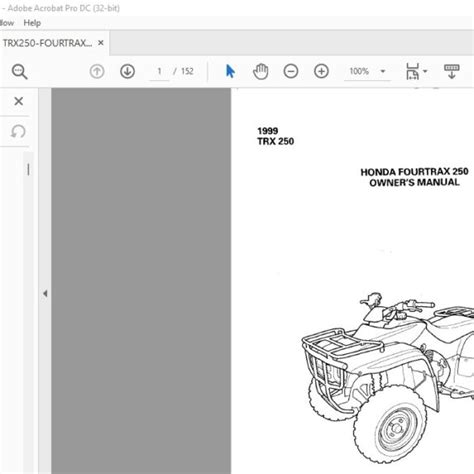The height and width of the screenshot is (474, 474).
Task: Open the Help menu
Action: [32, 23]
